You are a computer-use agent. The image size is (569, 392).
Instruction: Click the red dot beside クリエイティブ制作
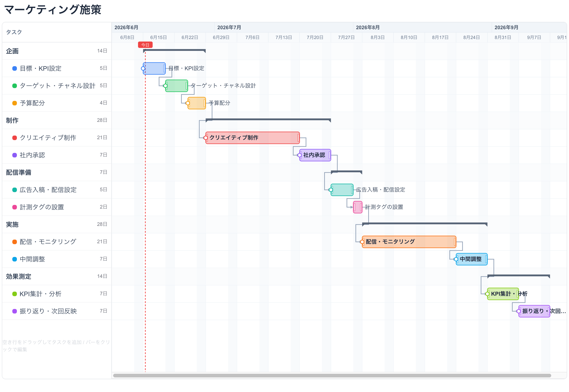click(x=15, y=138)
